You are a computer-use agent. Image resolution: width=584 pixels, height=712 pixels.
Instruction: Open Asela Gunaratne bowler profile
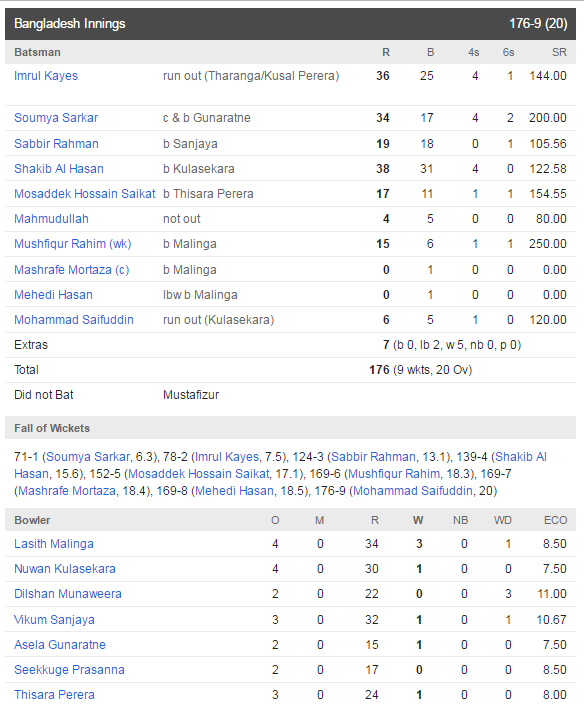coord(60,644)
